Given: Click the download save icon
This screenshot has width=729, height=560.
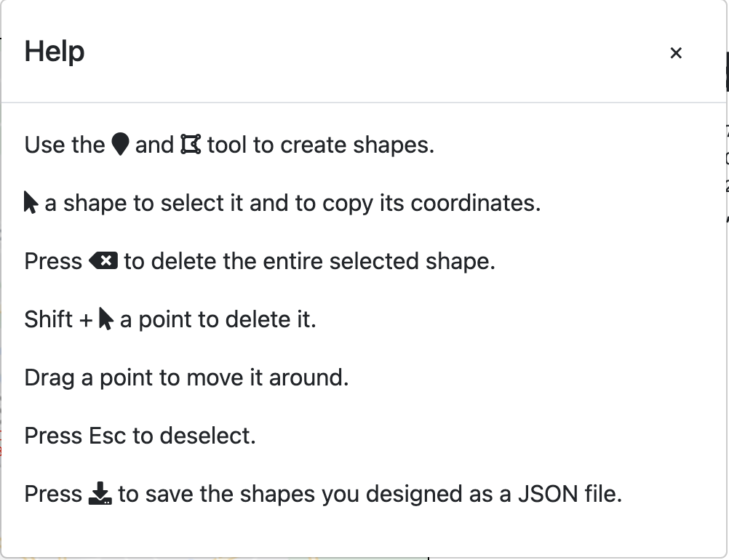Looking at the screenshot, I should click(x=100, y=494).
